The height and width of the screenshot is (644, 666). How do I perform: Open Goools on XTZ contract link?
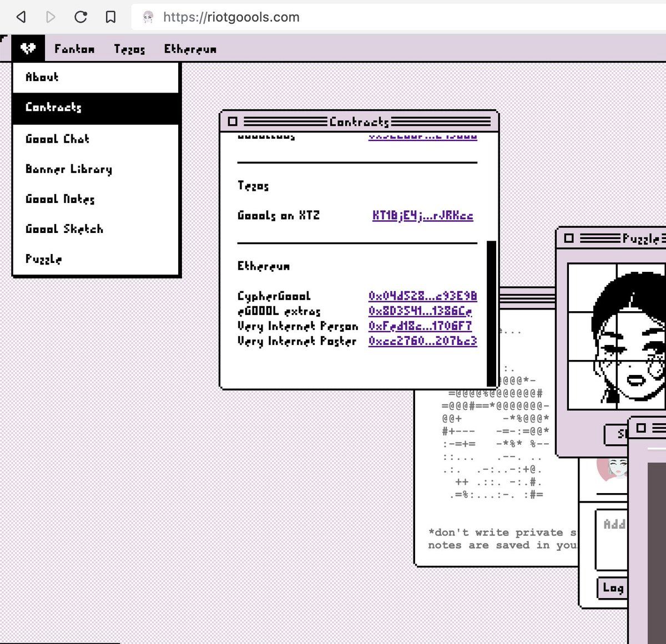coord(423,215)
